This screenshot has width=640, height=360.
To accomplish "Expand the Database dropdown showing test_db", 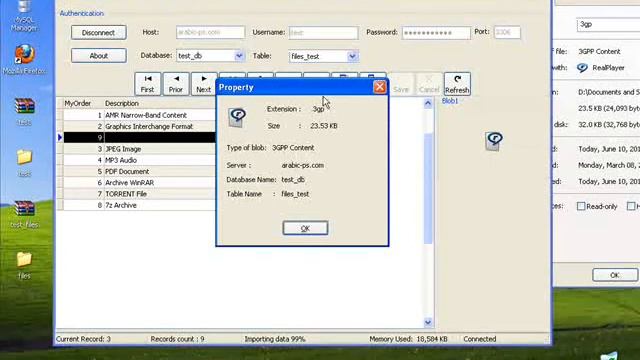I will [x=239, y=56].
